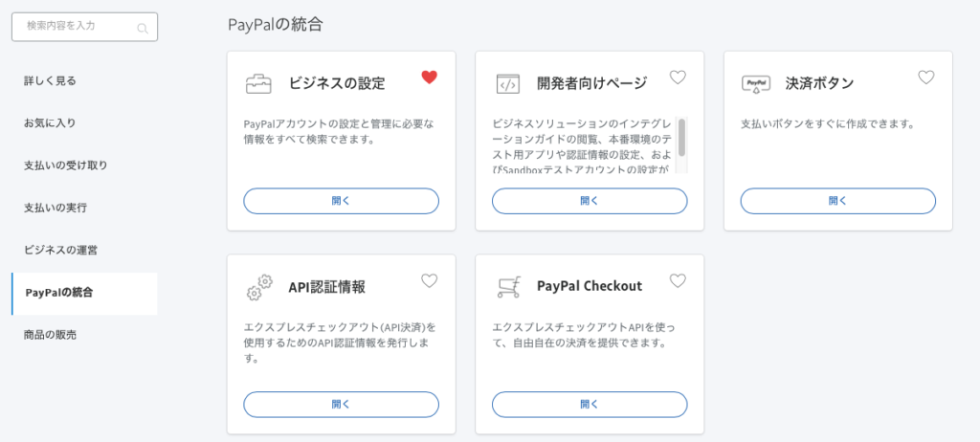
Task: Focus the 検索内容を入力 search field
Action: click(84, 27)
